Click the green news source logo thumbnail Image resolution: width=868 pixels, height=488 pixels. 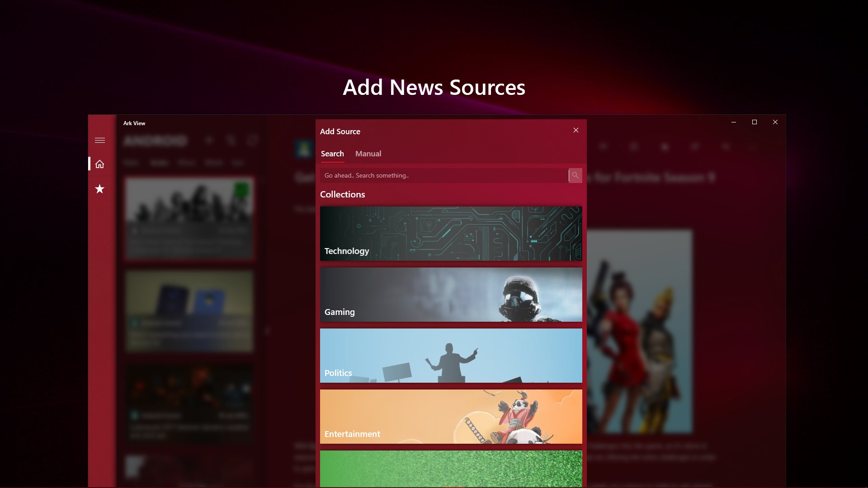(304, 149)
